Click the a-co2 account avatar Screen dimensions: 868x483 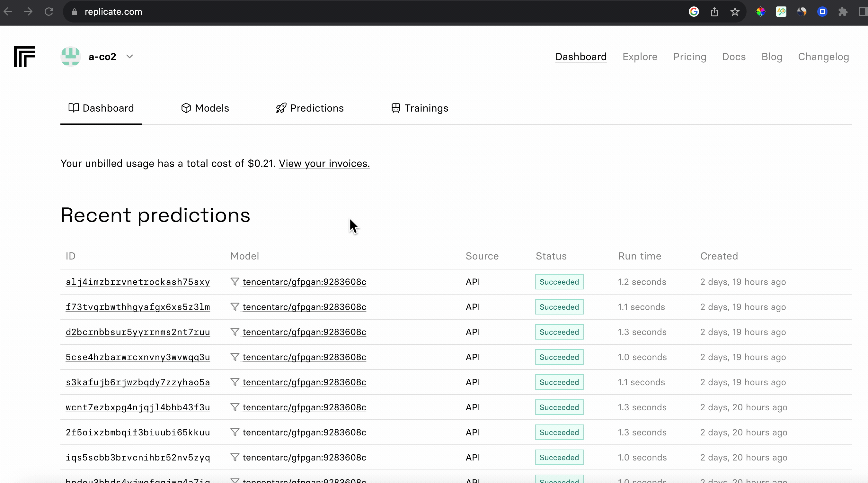click(x=70, y=56)
